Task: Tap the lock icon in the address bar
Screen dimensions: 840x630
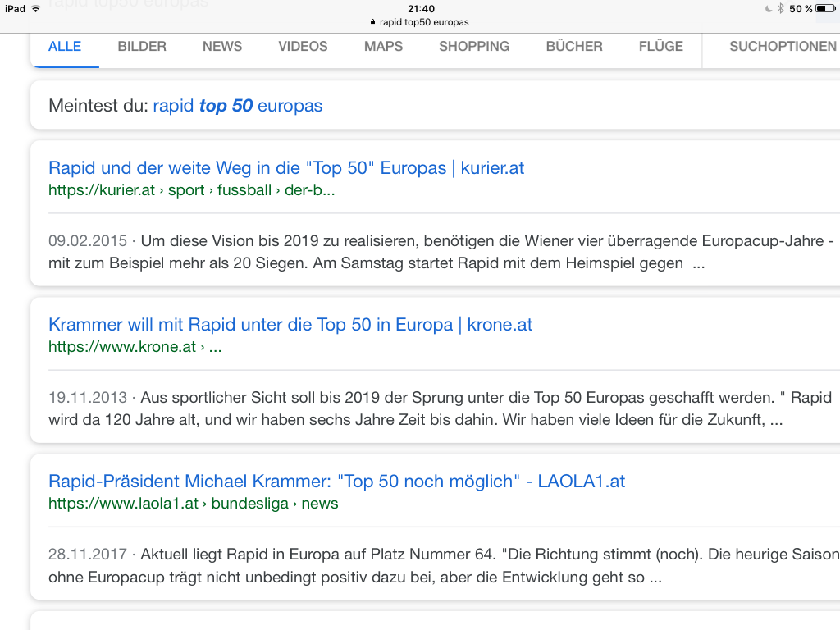Action: [x=373, y=22]
